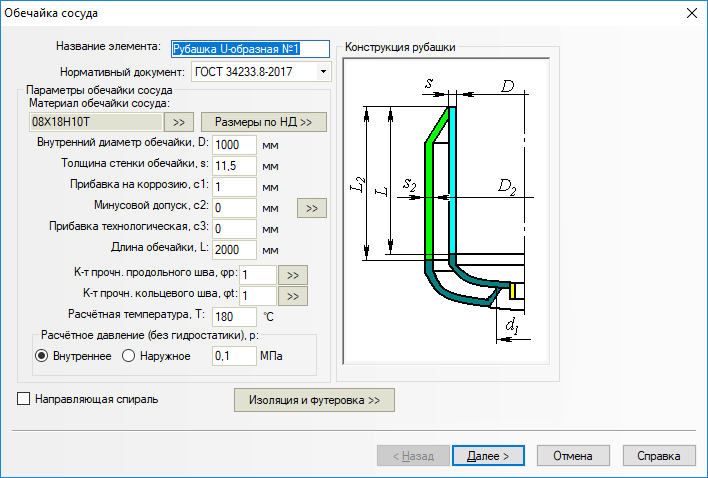Click >> button next to minus tolerance
Screen dimensions: 708x478
coord(312,208)
